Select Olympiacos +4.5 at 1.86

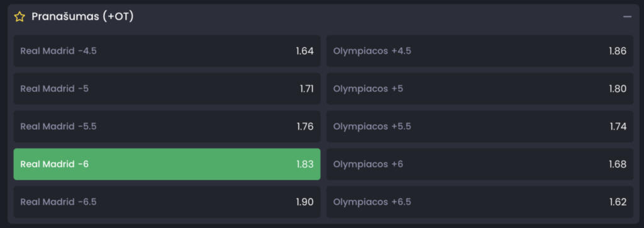[x=480, y=51]
